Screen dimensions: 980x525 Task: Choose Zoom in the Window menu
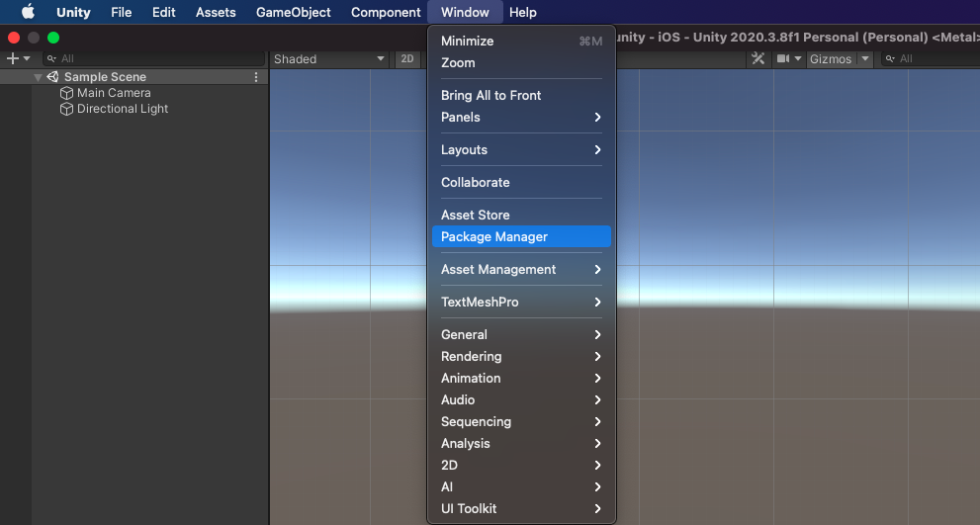click(x=521, y=63)
